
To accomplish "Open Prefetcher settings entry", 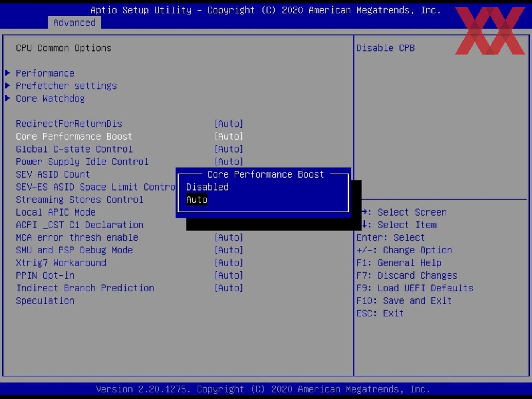I will [x=66, y=86].
